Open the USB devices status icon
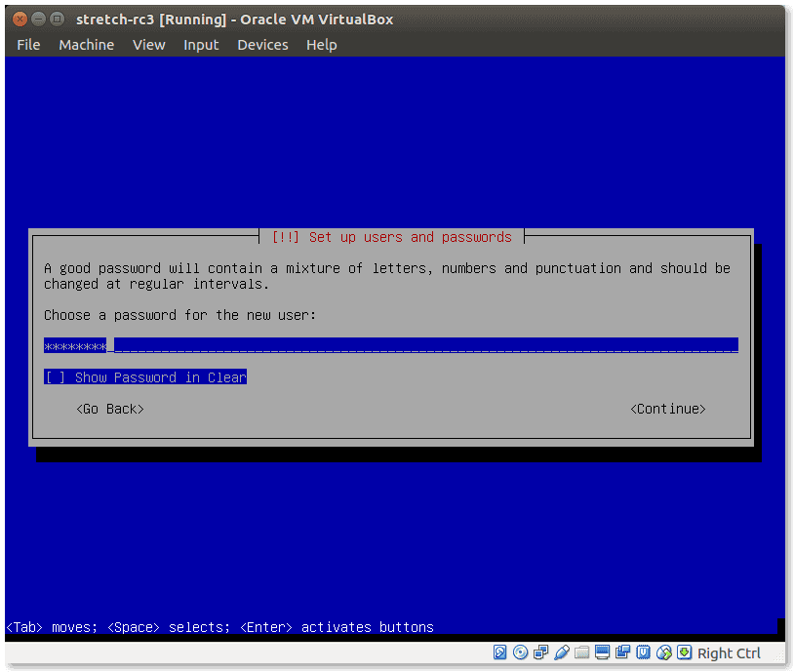The height and width of the screenshot is (672, 794). pos(561,652)
